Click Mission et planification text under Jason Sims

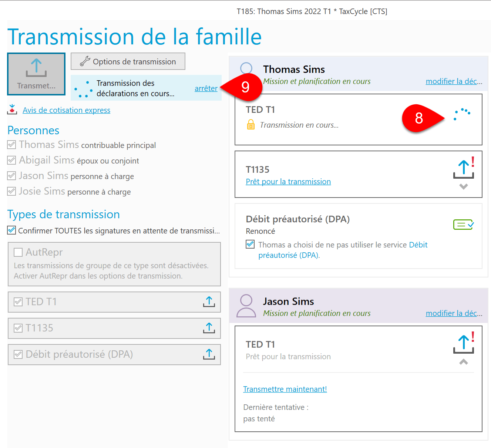click(317, 313)
